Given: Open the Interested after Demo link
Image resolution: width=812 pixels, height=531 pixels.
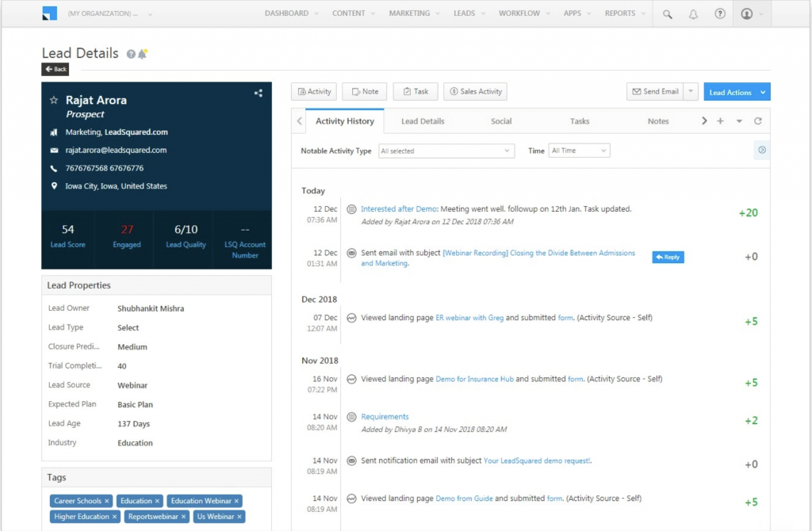Looking at the screenshot, I should point(399,209).
